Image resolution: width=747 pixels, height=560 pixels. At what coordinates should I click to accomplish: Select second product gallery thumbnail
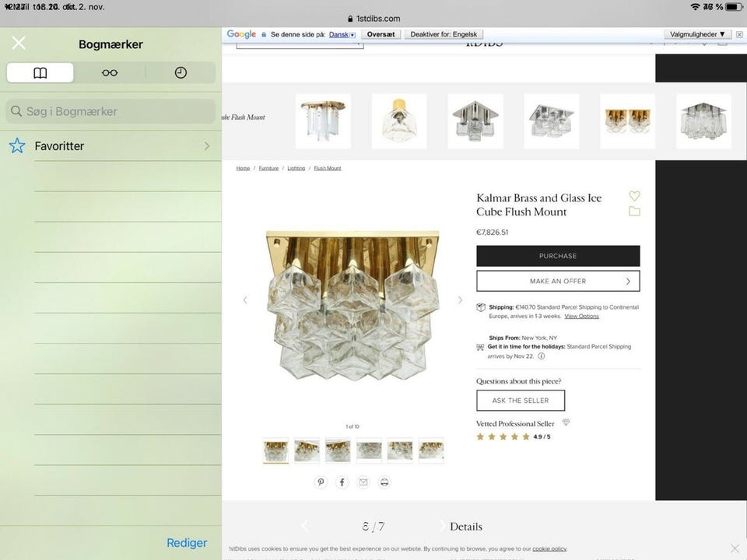pyautogui.click(x=307, y=450)
